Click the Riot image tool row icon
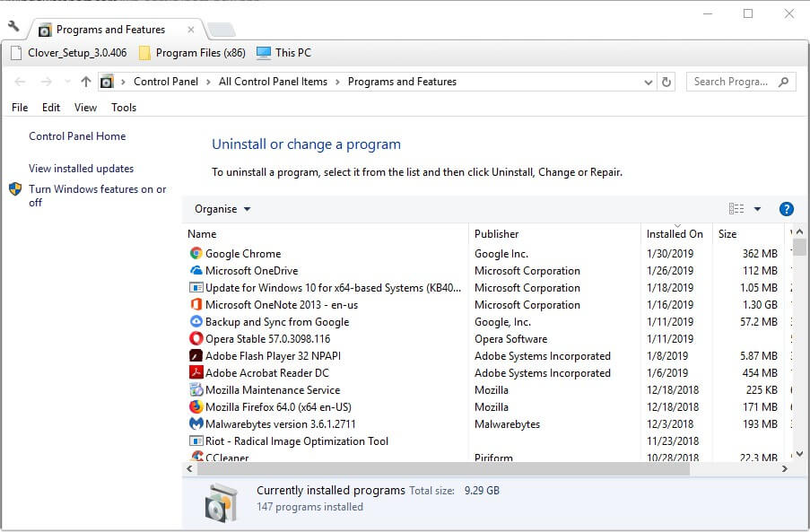Viewport: 810px width, 532px height. [196, 440]
